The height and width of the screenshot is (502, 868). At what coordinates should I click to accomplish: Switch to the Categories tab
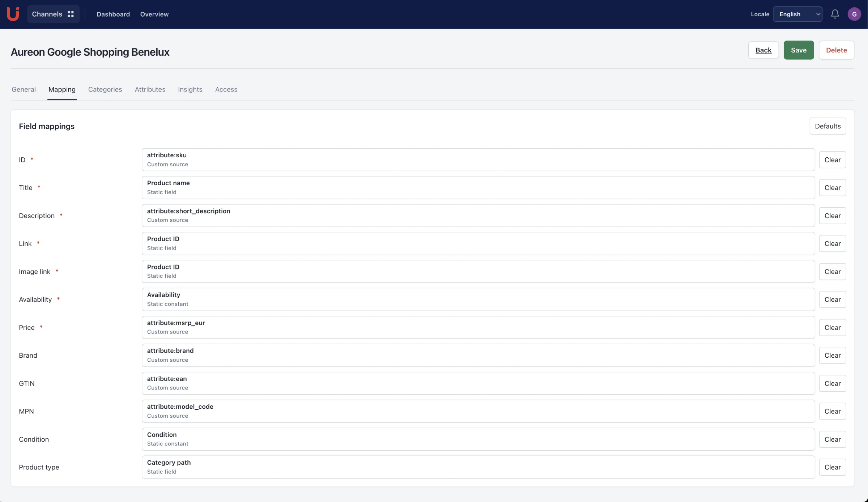click(105, 89)
